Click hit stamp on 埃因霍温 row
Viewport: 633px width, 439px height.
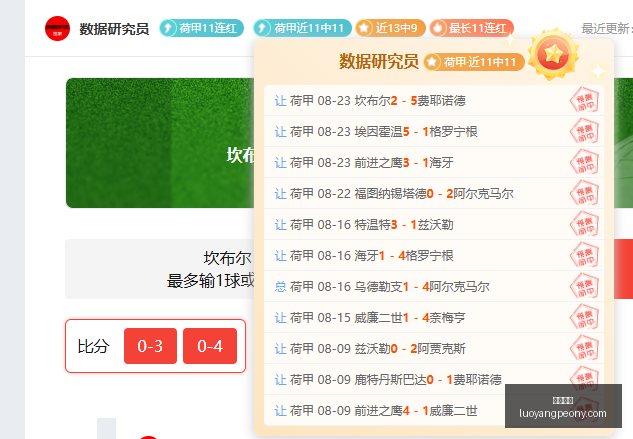584,131
